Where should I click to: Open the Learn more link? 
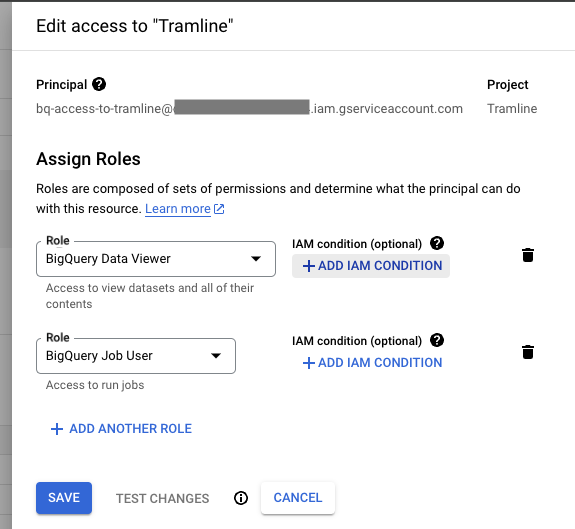pyautogui.click(x=178, y=209)
